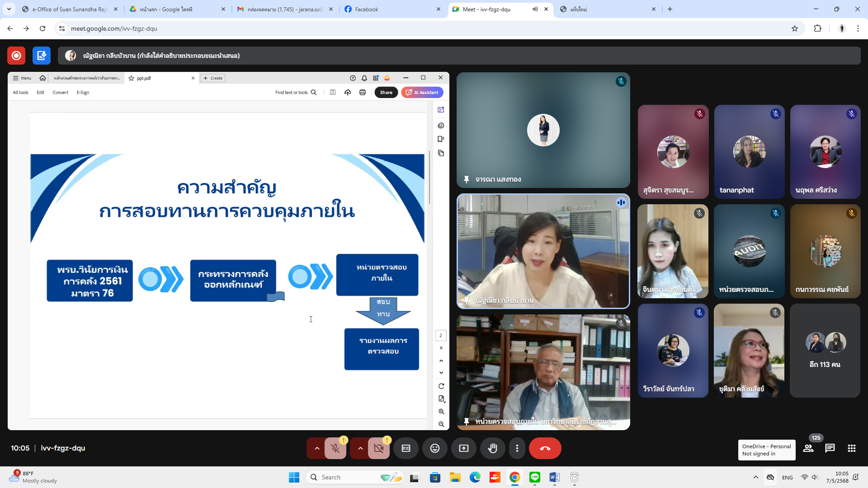Screen dimensions: 868x488
Task: Open the emoji reactions button
Action: [x=434, y=448]
